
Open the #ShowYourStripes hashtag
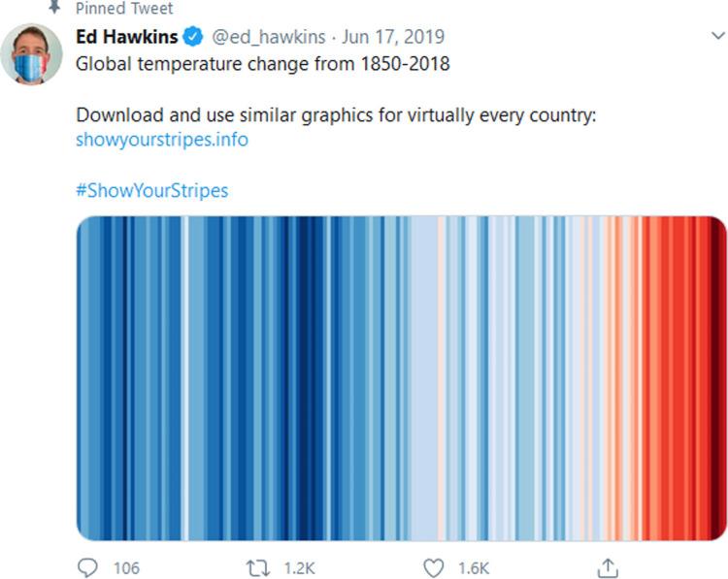pos(151,190)
